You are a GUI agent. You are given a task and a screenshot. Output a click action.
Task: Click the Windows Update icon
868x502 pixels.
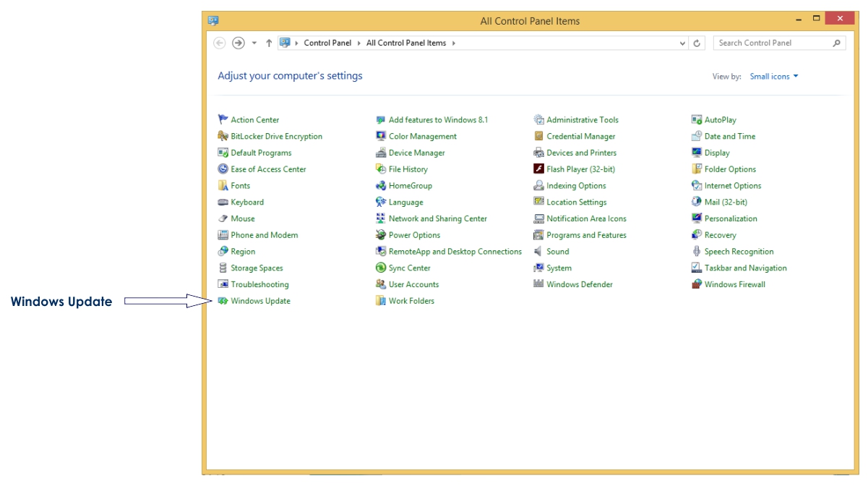click(223, 301)
